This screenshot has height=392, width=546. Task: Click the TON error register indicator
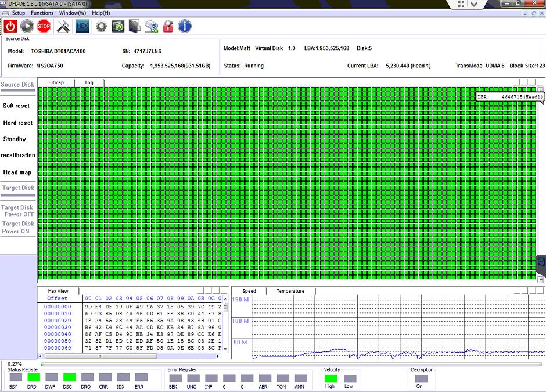coord(283,378)
